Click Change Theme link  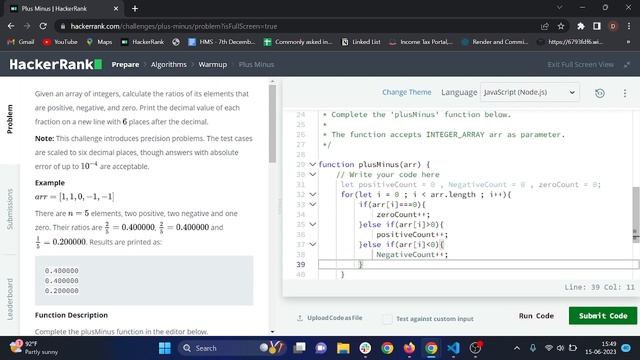pos(407,92)
